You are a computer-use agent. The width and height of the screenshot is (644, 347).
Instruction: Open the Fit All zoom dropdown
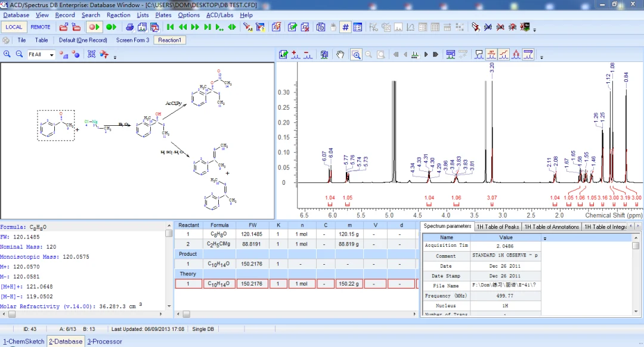click(x=51, y=55)
